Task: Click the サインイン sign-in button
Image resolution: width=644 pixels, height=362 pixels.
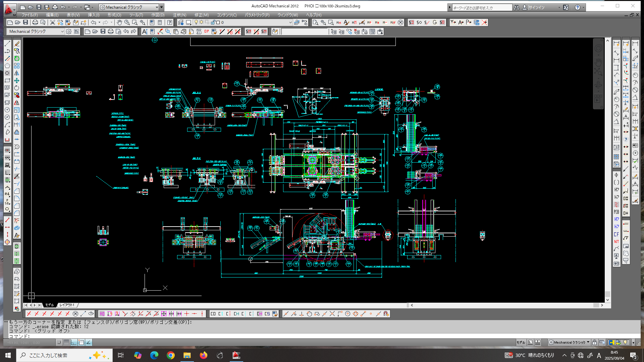Action: (536, 7)
